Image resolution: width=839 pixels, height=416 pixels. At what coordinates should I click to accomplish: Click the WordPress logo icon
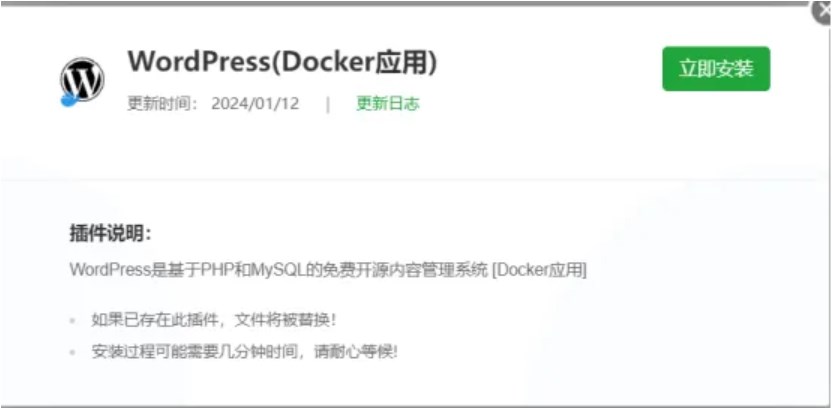coord(82,79)
